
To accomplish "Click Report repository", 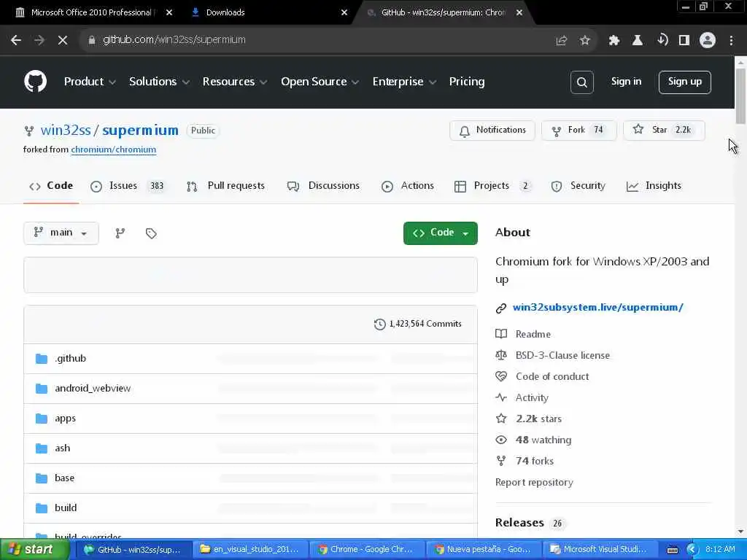I will (534, 483).
